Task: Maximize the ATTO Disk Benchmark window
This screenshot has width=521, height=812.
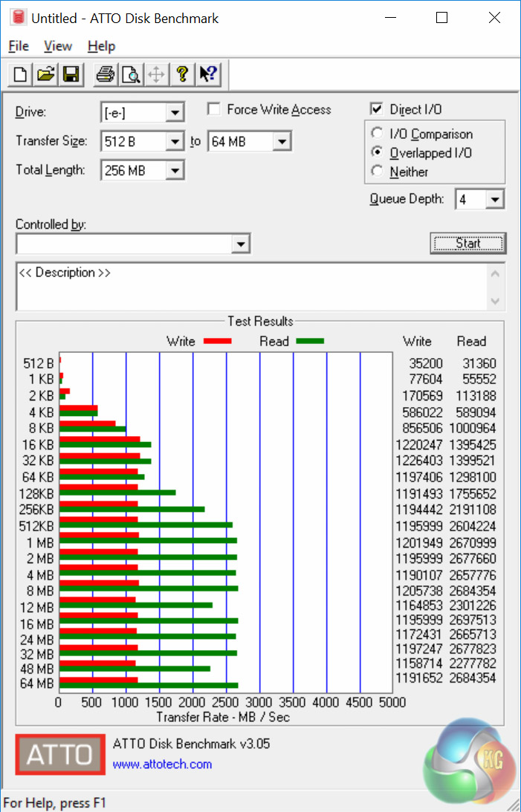Action: pyautogui.click(x=441, y=18)
